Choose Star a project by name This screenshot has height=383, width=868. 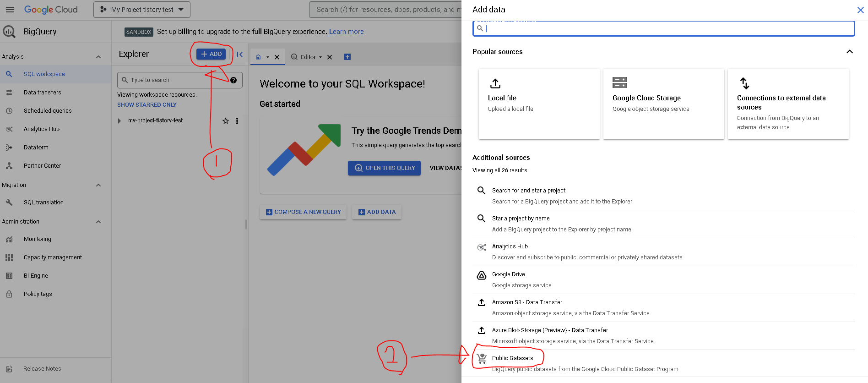coord(664,224)
